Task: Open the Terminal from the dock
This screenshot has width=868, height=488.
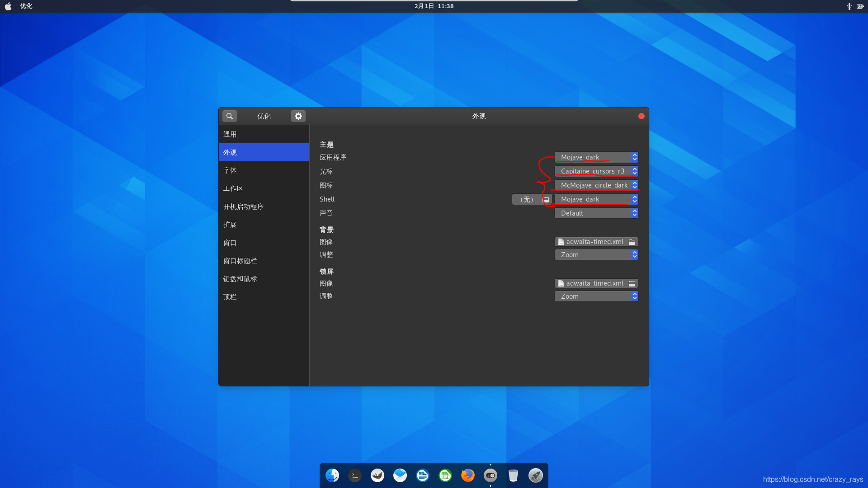Action: (x=355, y=475)
